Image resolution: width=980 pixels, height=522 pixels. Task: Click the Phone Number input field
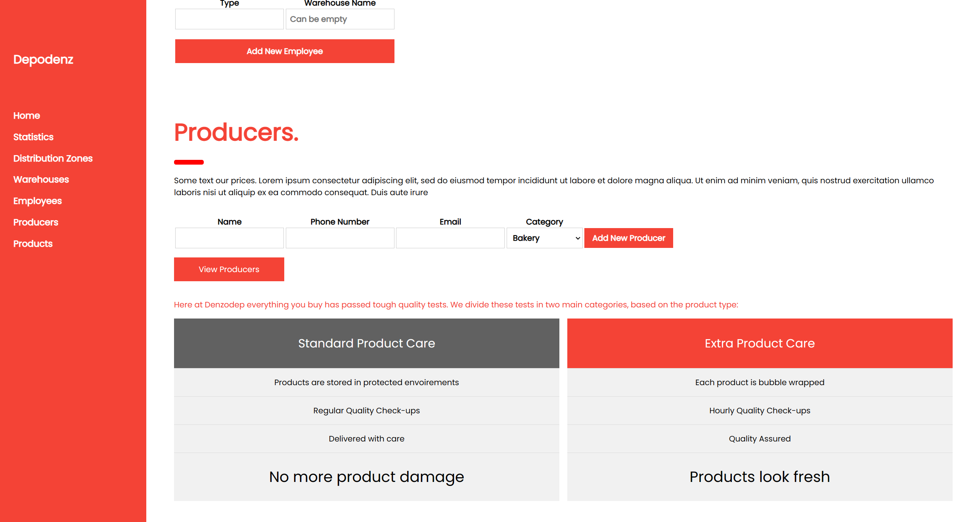click(x=340, y=238)
